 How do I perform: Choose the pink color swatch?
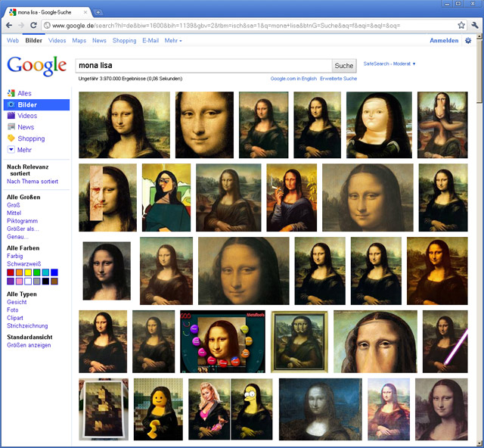[19, 282]
